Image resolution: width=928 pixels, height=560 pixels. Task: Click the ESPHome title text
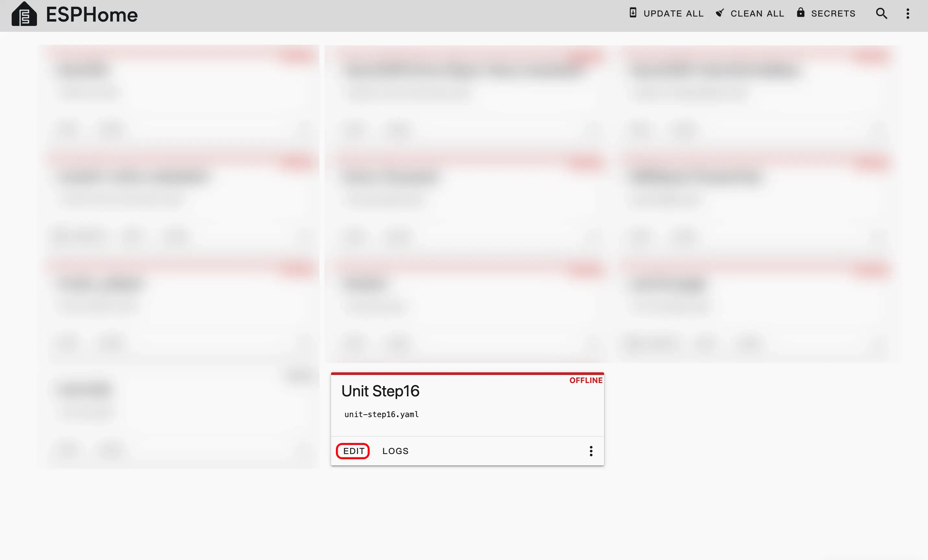pyautogui.click(x=92, y=15)
